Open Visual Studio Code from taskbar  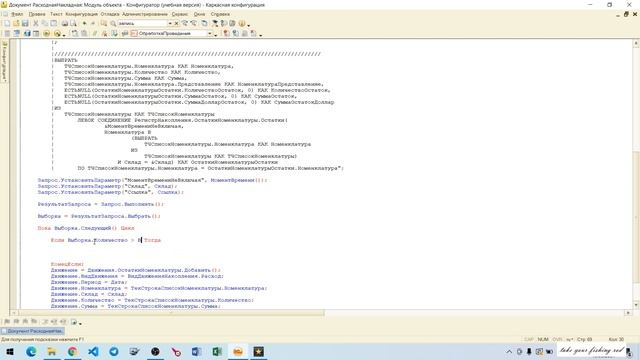click(x=93, y=351)
